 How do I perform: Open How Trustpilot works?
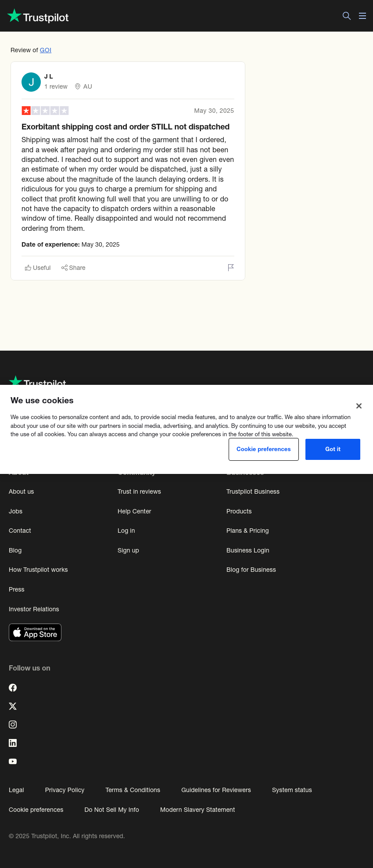[38, 570]
